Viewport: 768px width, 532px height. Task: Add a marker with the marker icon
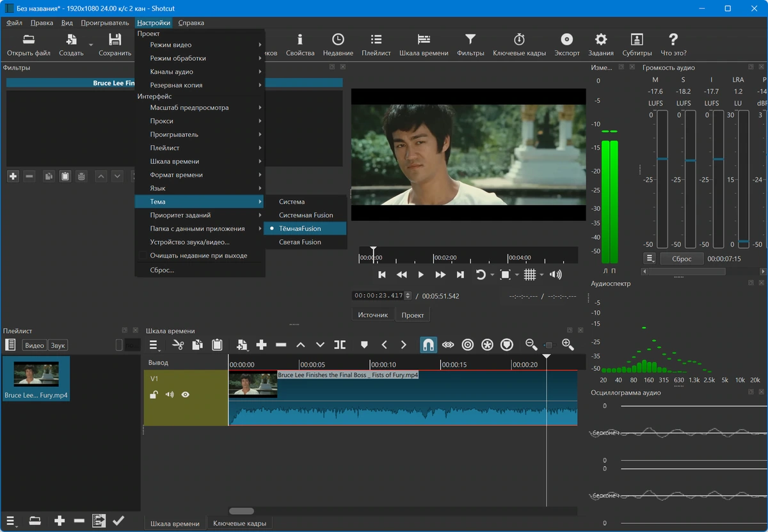click(x=364, y=345)
